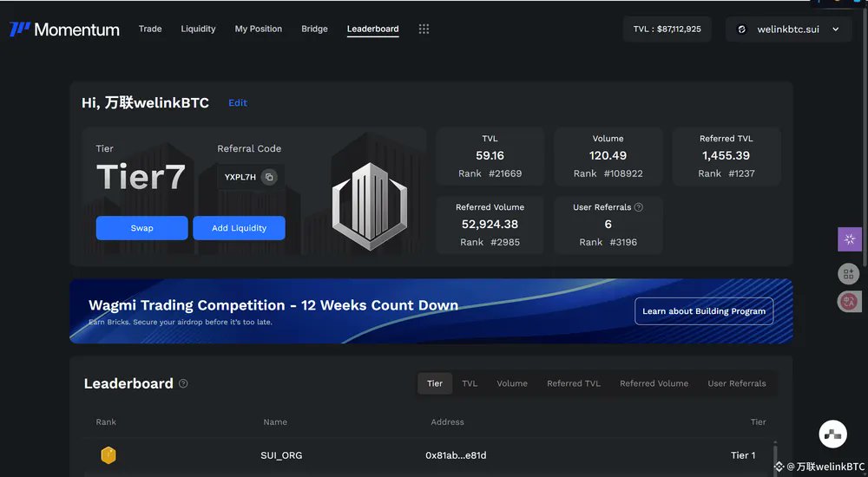The height and width of the screenshot is (477, 868).
Task: Click Rank #108922 text
Action: pyautogui.click(x=608, y=173)
